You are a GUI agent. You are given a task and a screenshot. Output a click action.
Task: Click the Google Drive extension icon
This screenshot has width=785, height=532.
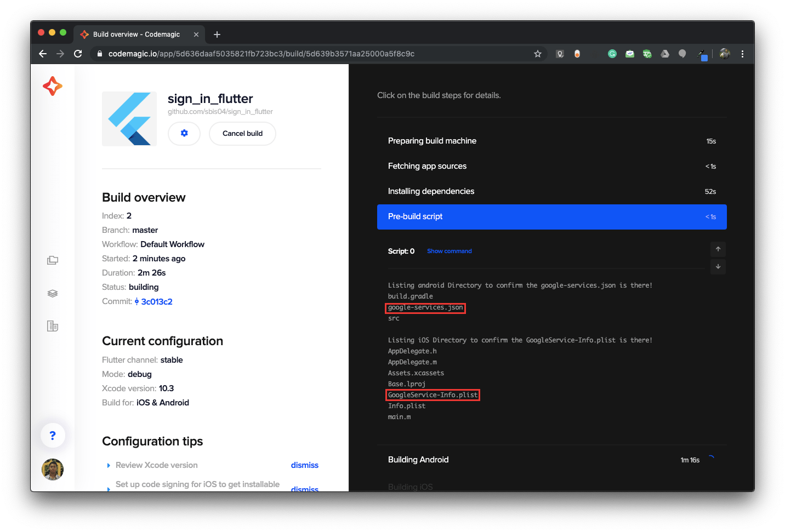(x=665, y=54)
